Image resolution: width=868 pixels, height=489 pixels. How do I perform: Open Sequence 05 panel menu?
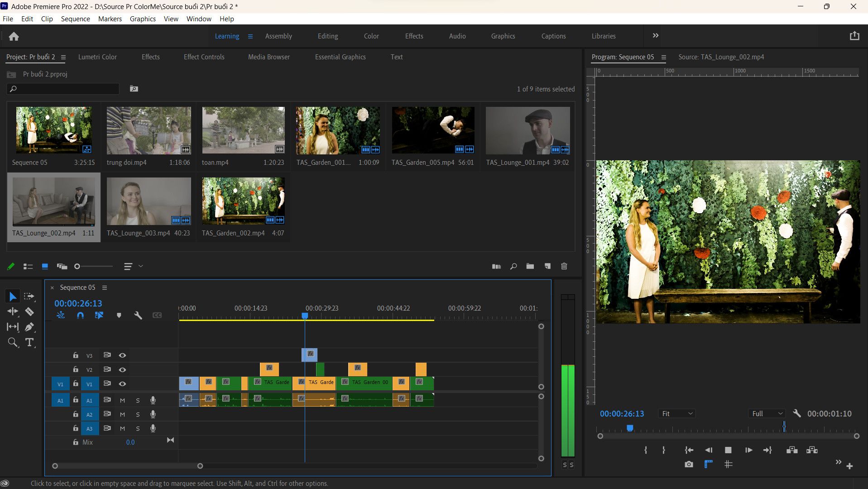click(x=105, y=288)
